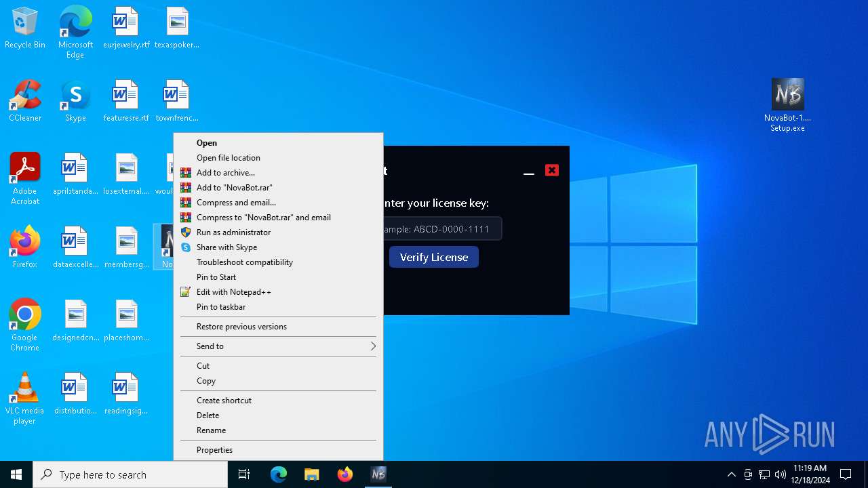The width and height of the screenshot is (868, 488).
Task: Focus the license key input field
Action: [x=442, y=229]
